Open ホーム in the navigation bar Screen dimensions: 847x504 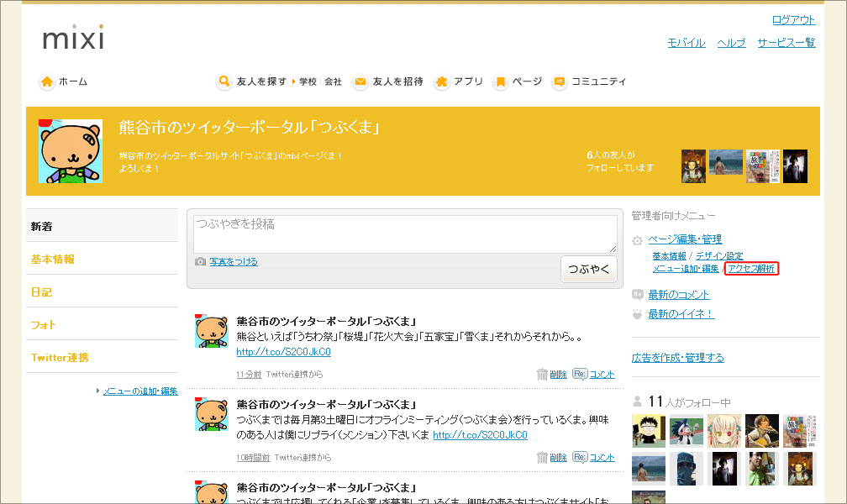pyautogui.click(x=73, y=81)
